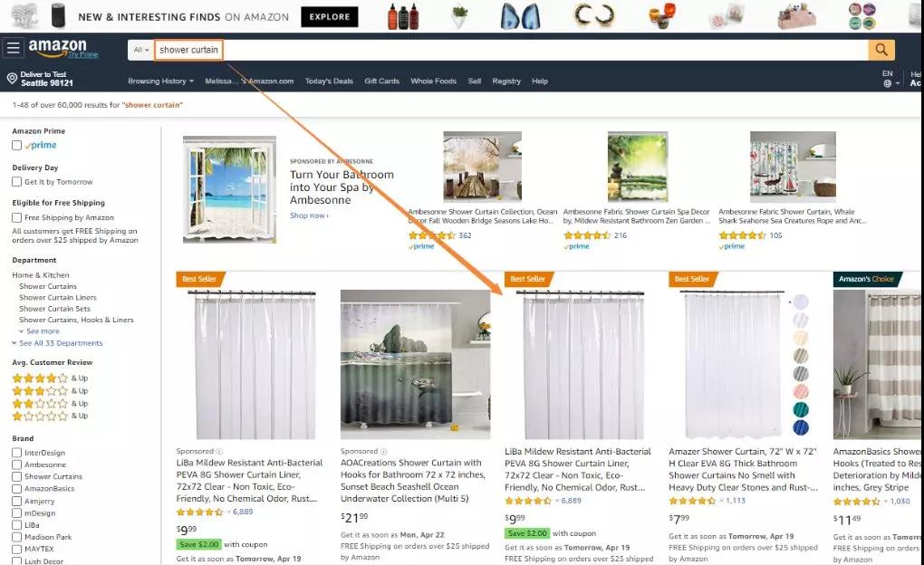Viewport: 924px width, 565px height.
Task: Open Today's Deals in navigation bar
Action: (x=329, y=81)
